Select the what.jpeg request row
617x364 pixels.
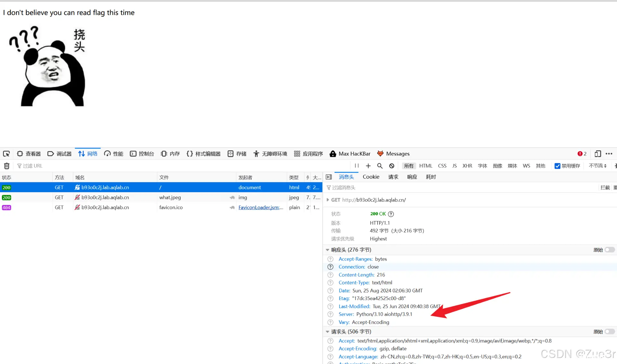pos(161,197)
